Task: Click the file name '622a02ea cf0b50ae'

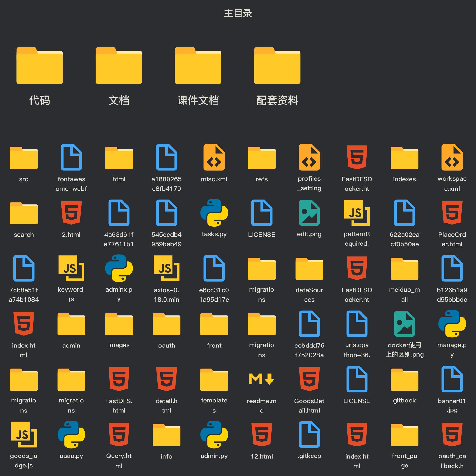Action: 405,239
